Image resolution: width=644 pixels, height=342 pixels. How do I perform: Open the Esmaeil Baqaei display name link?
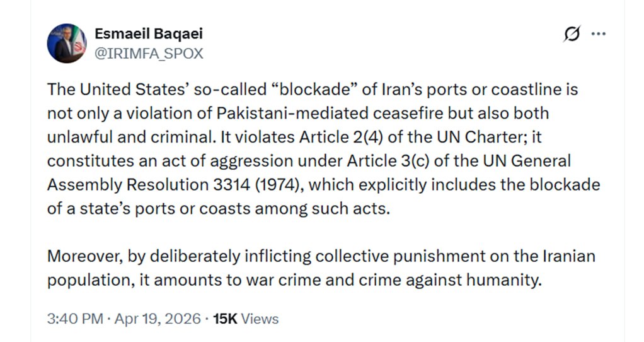point(149,33)
